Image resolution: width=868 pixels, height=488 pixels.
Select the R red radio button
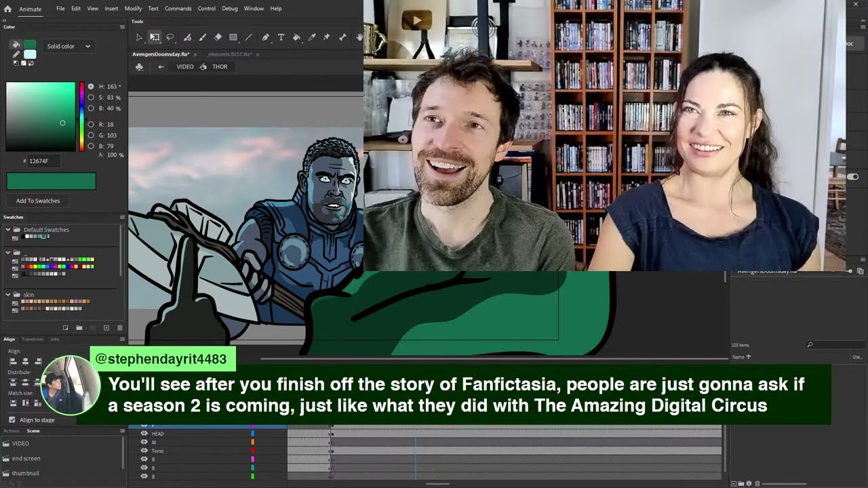(x=91, y=125)
